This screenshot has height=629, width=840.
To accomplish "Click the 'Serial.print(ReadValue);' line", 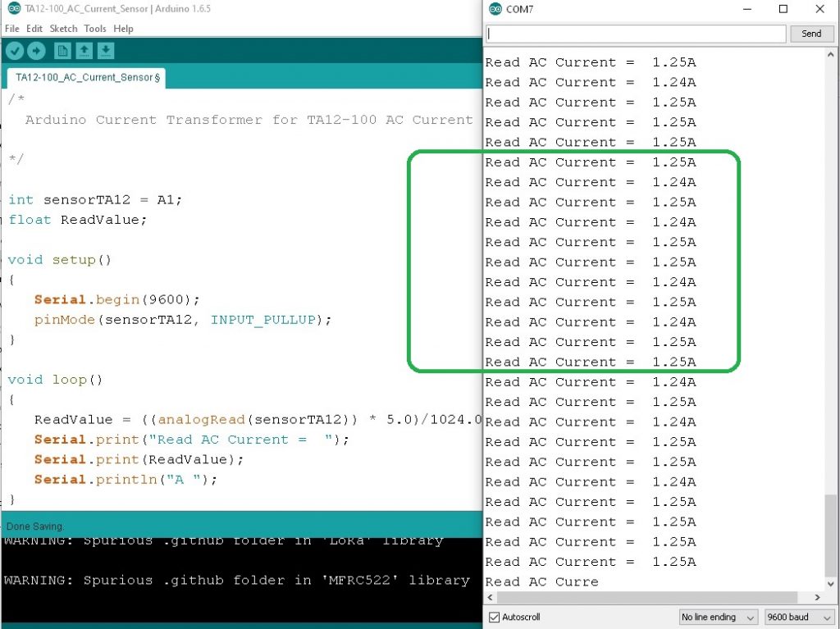I will tap(139, 460).
